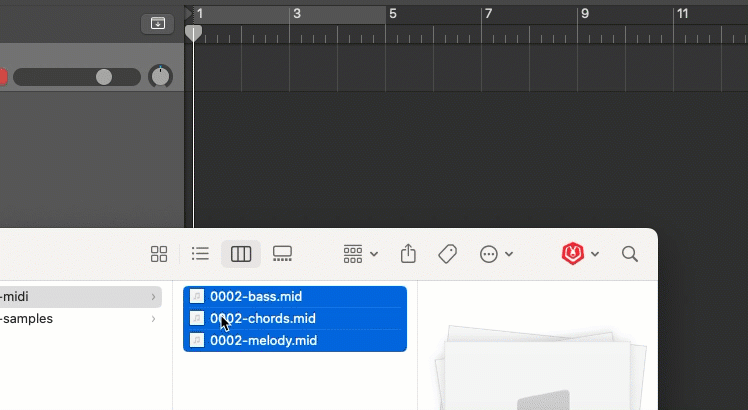Select the 0002-bass.mid file

pyautogui.click(x=256, y=297)
